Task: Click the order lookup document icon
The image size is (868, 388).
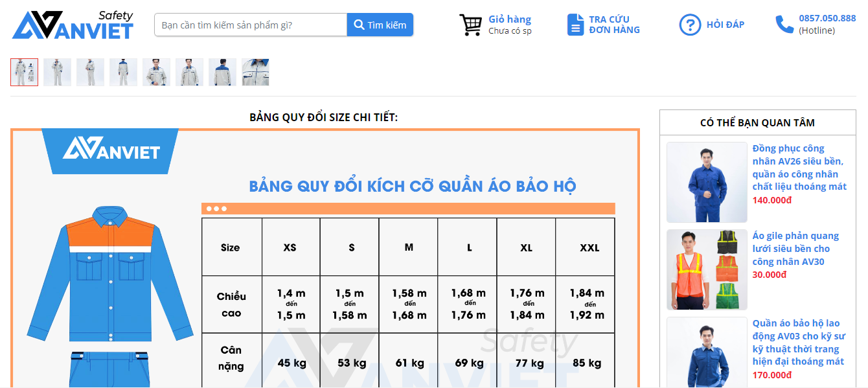Action: pos(575,25)
